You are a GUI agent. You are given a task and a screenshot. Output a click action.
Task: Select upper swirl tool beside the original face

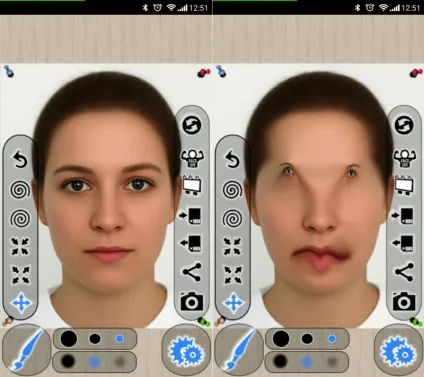[x=20, y=190]
